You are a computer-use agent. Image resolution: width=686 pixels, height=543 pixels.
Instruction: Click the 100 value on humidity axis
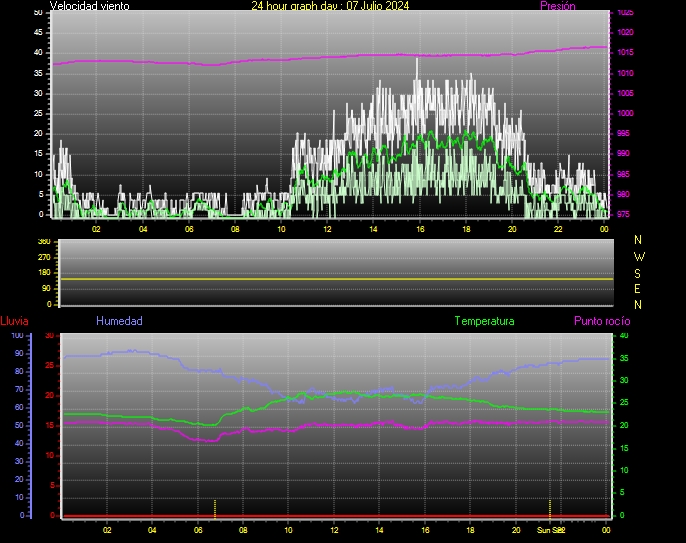click(17, 336)
